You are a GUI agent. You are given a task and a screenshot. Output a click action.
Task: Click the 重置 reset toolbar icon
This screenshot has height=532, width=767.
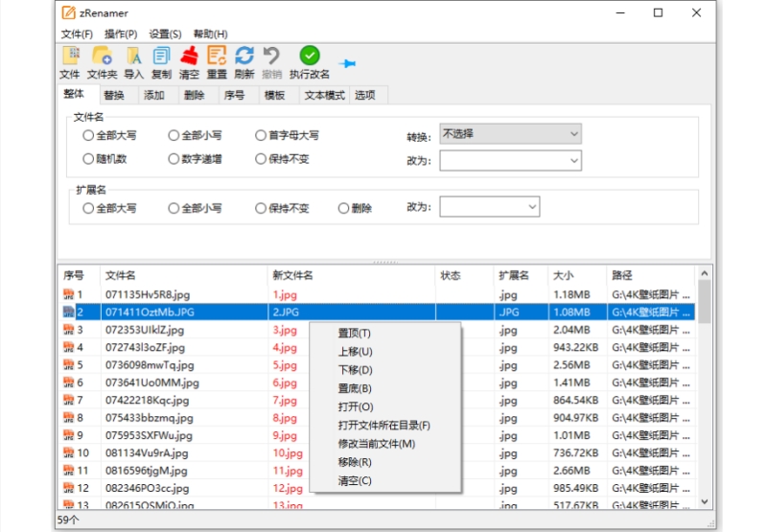pos(217,56)
